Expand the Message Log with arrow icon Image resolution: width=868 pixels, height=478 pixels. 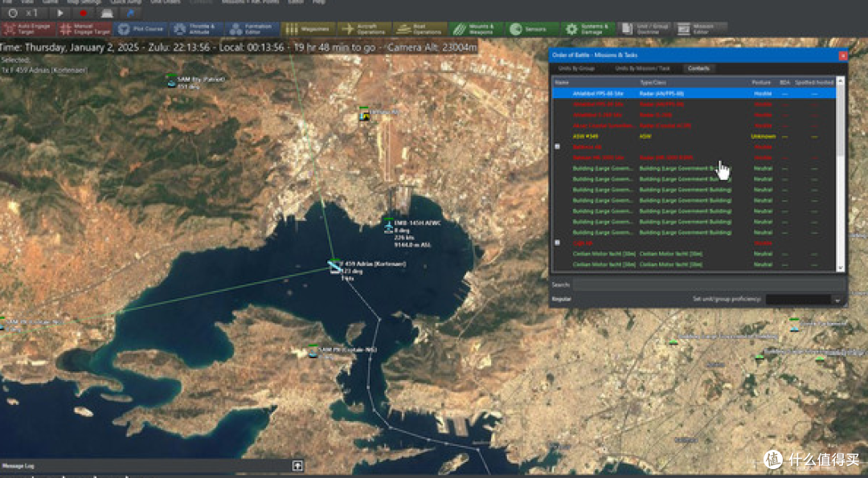click(298, 465)
